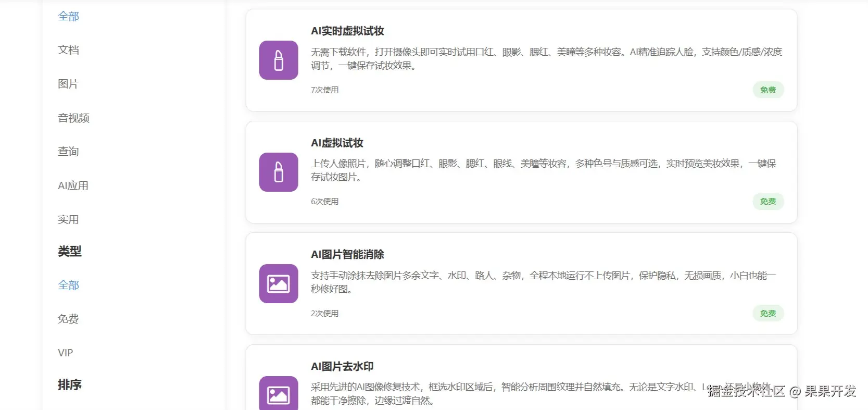This screenshot has height=410, width=868.
Task: Select the 全部 category filter at top
Action: 68,16
